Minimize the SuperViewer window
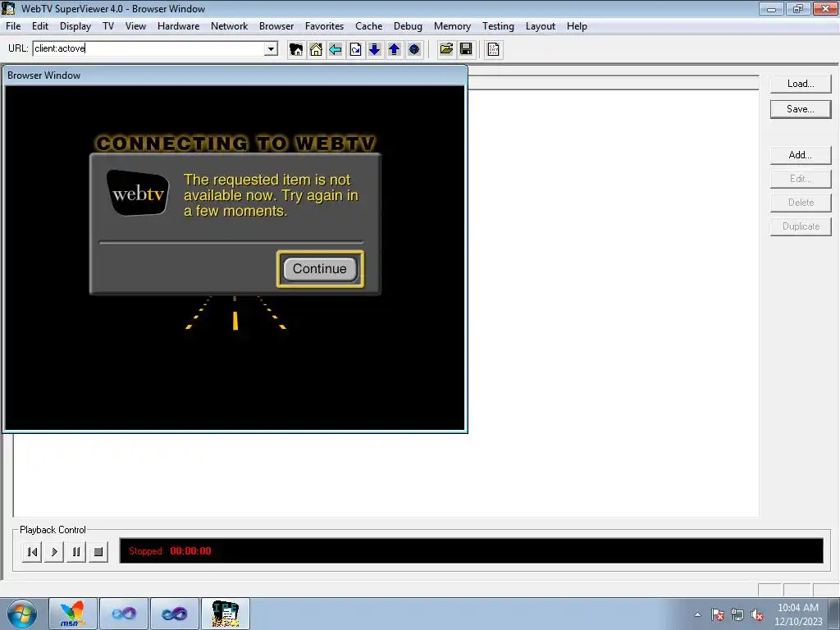This screenshot has width=840, height=630. pos(771,8)
